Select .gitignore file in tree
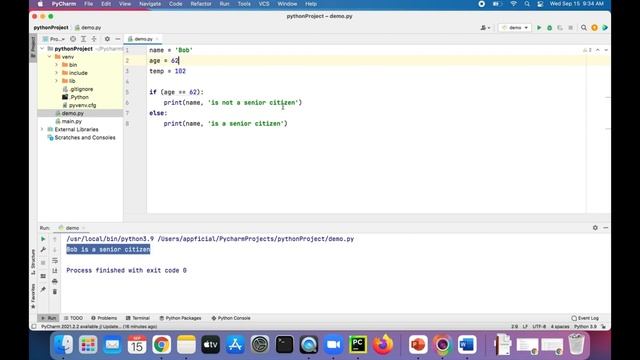The height and width of the screenshot is (360, 640). pos(78,89)
